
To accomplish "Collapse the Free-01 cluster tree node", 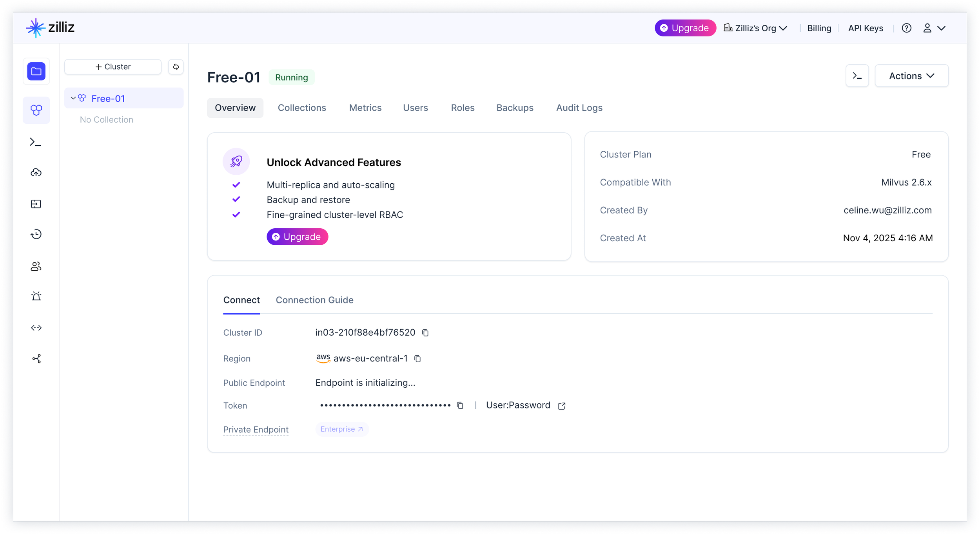I will coord(73,98).
